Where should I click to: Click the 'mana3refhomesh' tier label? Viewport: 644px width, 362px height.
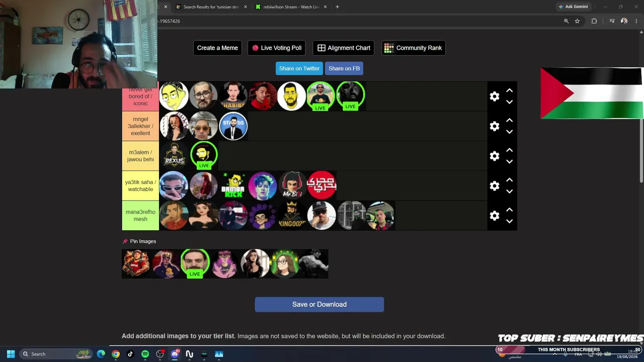coord(140,216)
